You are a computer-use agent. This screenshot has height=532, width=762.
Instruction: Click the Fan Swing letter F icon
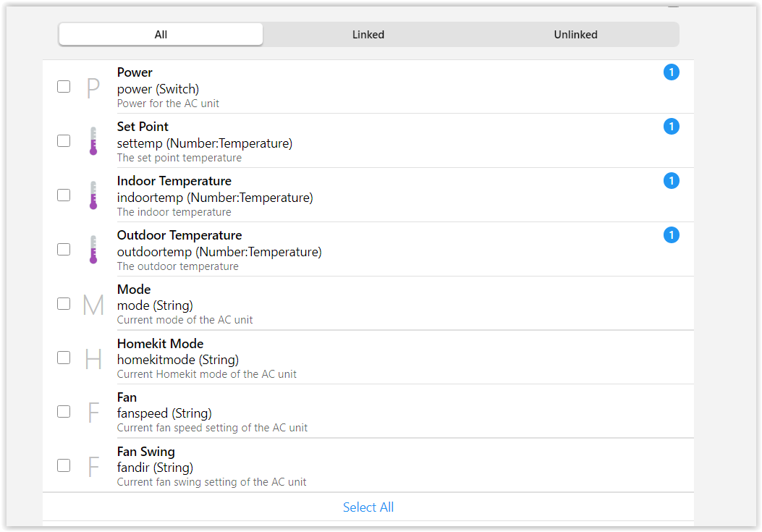pyautogui.click(x=93, y=467)
